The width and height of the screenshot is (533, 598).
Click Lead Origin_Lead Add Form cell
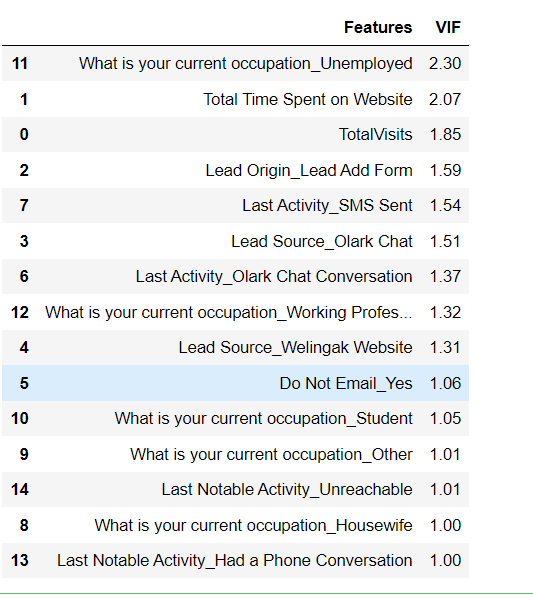tap(309, 170)
